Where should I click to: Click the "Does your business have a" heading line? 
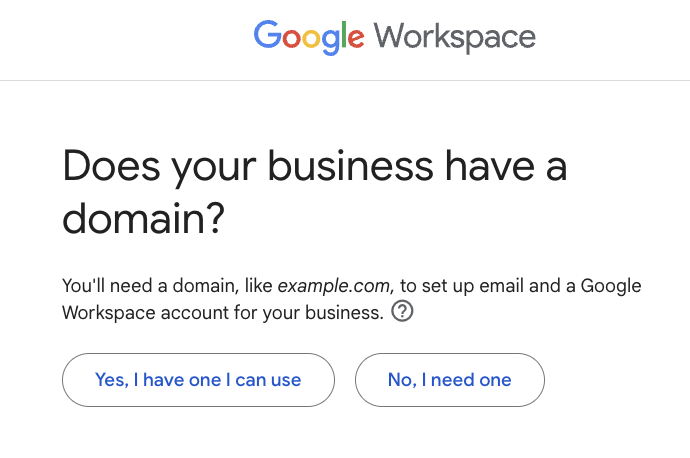pos(315,166)
